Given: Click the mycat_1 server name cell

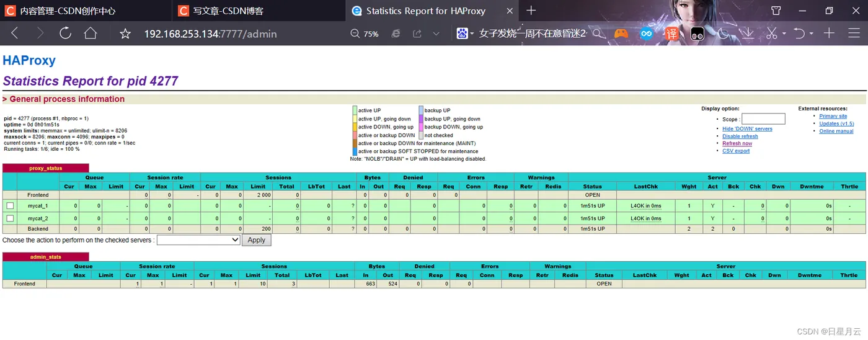Looking at the screenshot, I should [38, 205].
